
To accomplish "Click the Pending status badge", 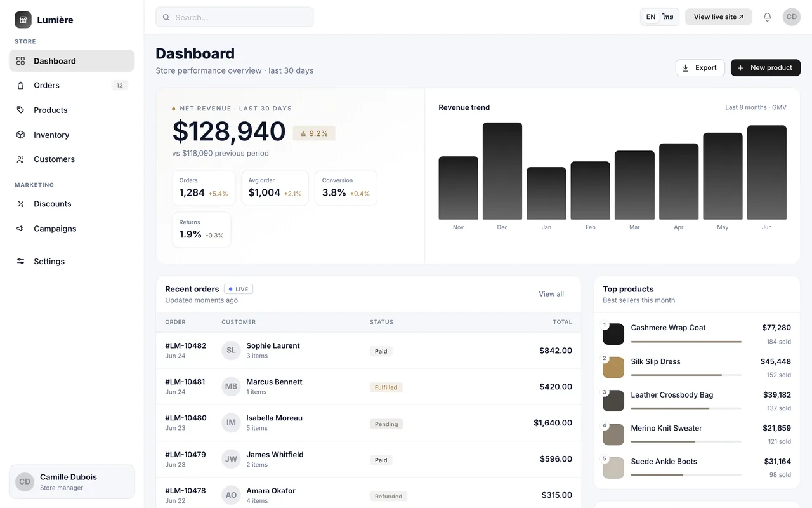I will 386,424.
